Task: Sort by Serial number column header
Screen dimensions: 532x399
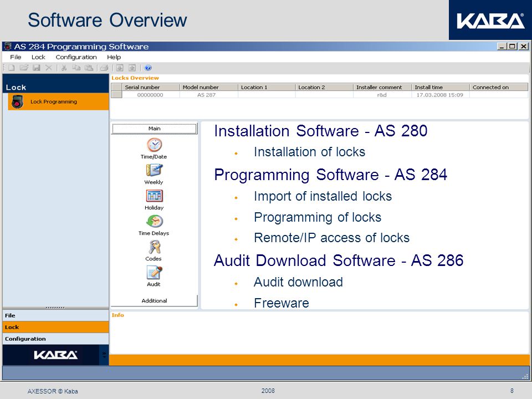Action: point(151,87)
